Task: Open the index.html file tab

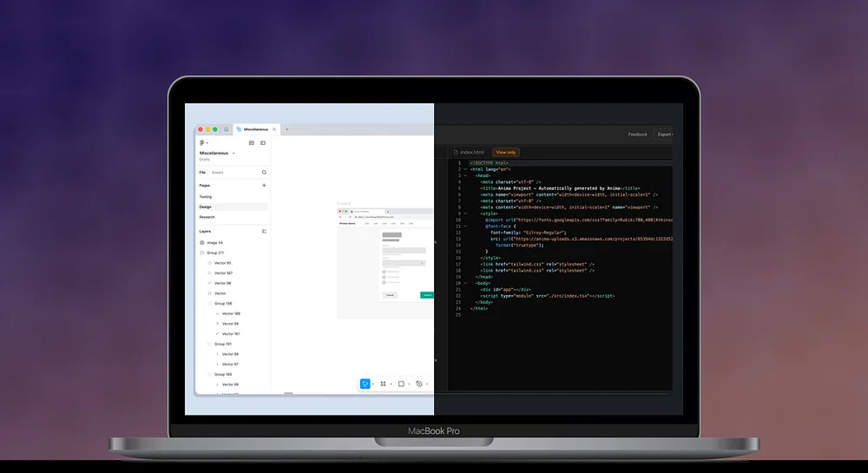Action: 469,152
